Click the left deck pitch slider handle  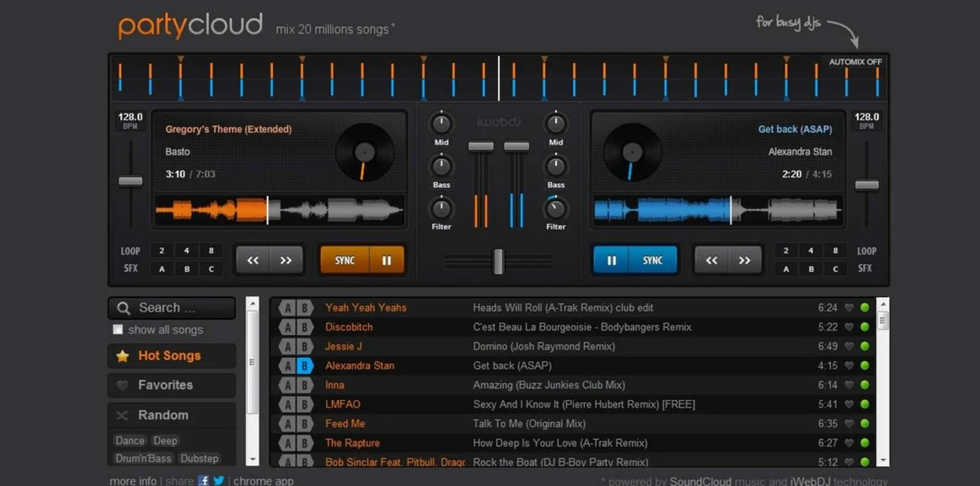tap(130, 181)
